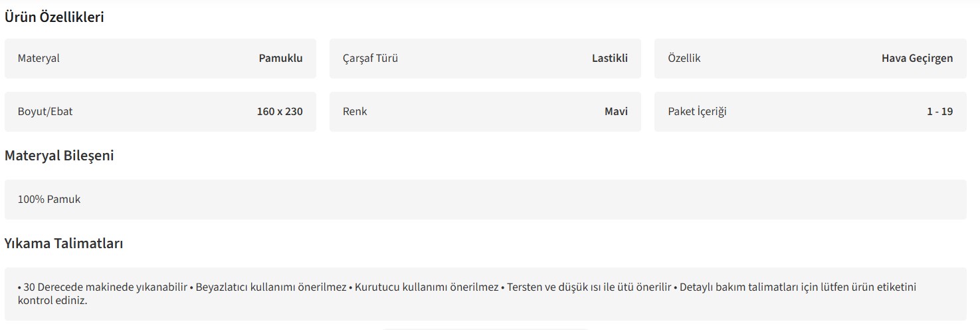Click the Beyazlatıcı kullanımı önerilmez instruction
Image resolution: width=980 pixels, height=330 pixels.
click(270, 287)
